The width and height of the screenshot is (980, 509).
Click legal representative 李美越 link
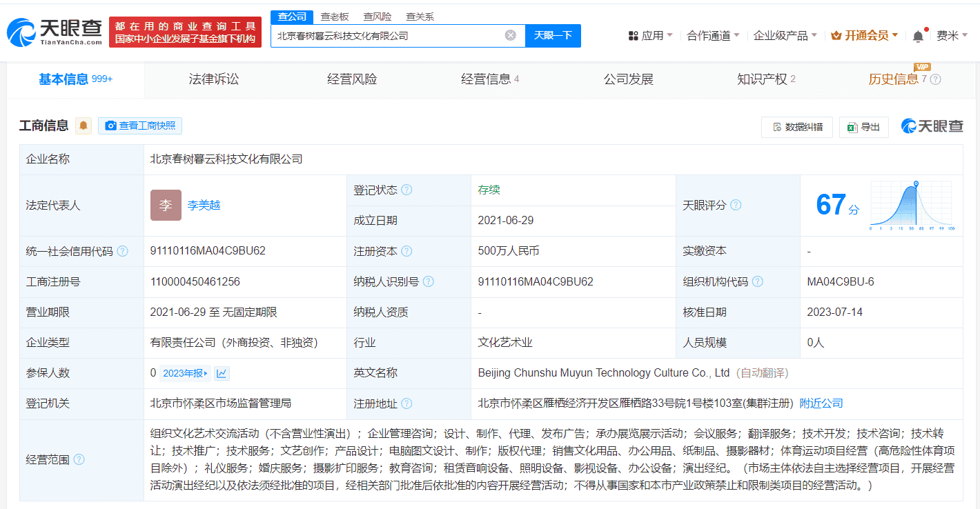(x=204, y=204)
